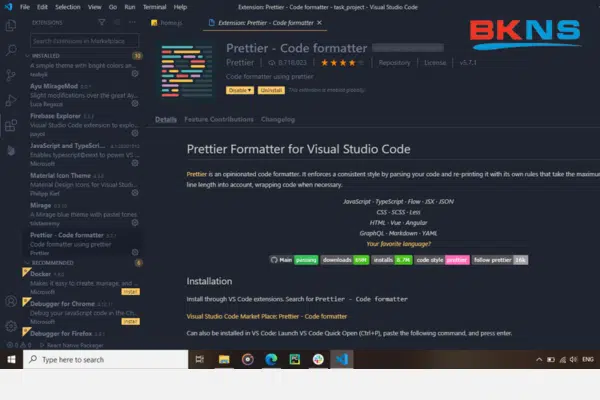Click the filter extensions icon
Image resolution: width=600 pixels, height=400 pixels.
pos(102,22)
